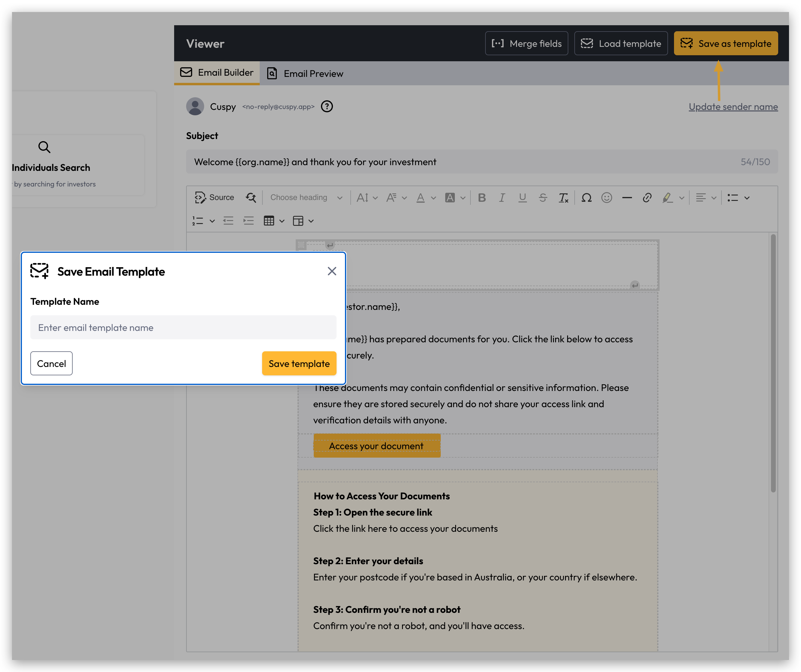Expand the numbered list styles arrow
801x672 pixels.
[212, 221]
